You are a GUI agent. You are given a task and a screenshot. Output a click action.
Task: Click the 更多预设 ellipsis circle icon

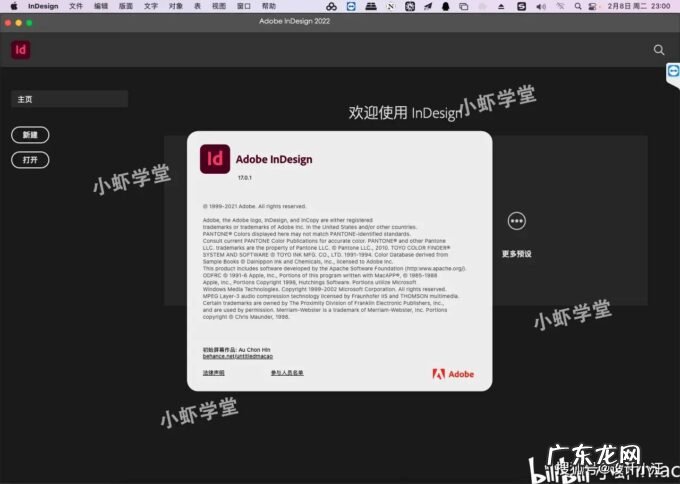pos(517,221)
